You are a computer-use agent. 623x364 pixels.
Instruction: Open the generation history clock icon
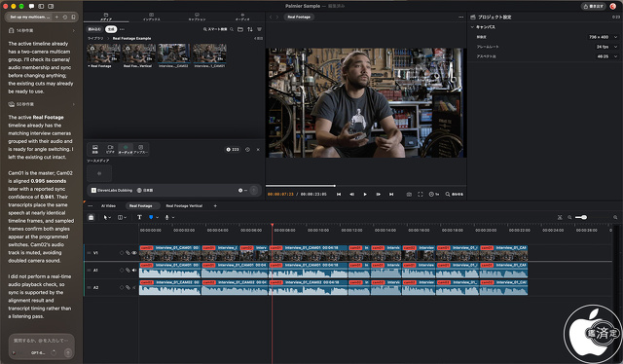pyautogui.click(x=247, y=150)
